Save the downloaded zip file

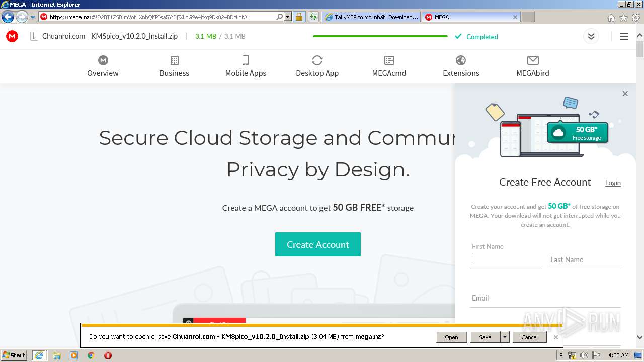(x=485, y=337)
